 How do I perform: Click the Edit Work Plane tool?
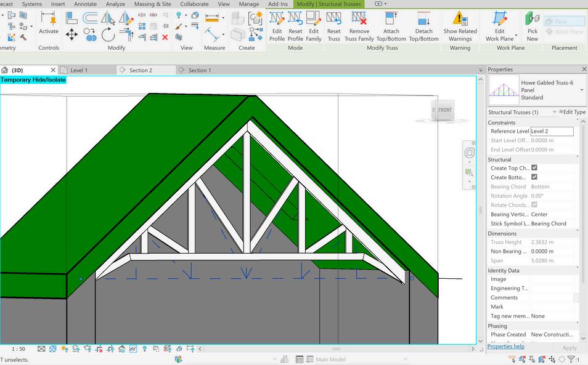pyautogui.click(x=499, y=26)
